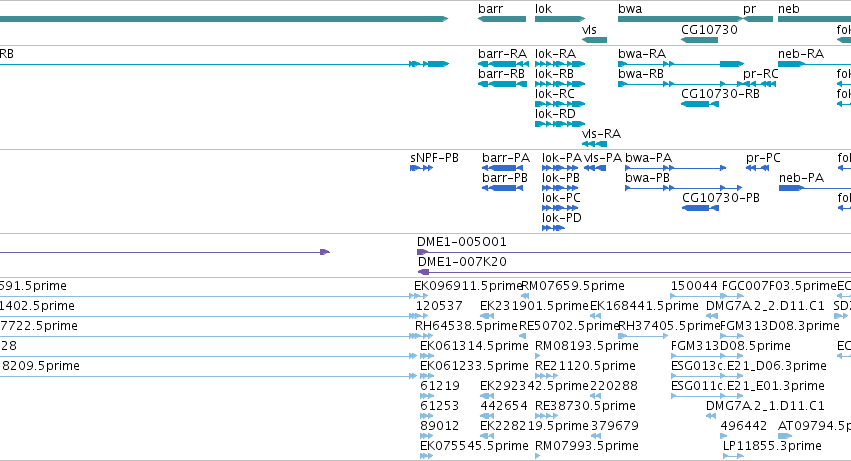Click EST LP11855.3prime
Viewport: 851px width, 461px height.
pos(733,456)
